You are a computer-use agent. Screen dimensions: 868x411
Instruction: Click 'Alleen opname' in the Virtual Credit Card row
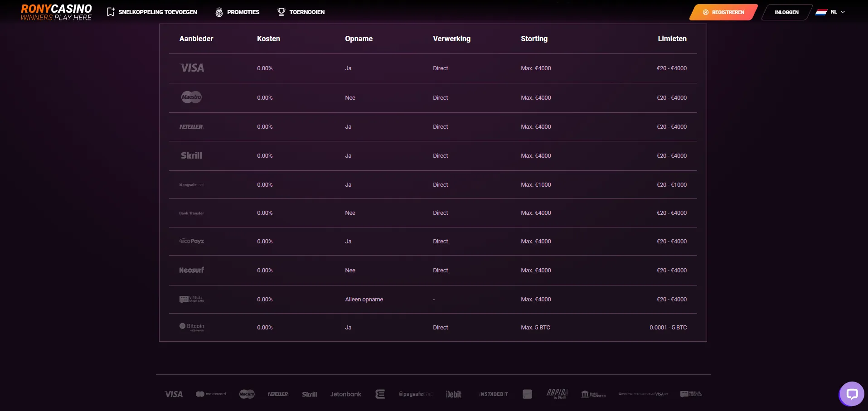pyautogui.click(x=364, y=300)
